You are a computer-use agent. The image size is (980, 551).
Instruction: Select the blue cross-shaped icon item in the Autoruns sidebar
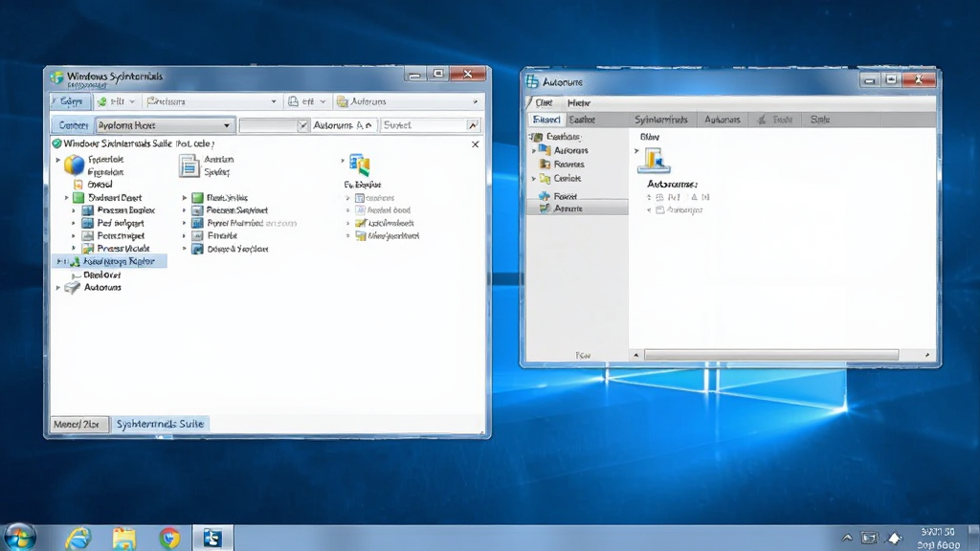tap(558, 196)
